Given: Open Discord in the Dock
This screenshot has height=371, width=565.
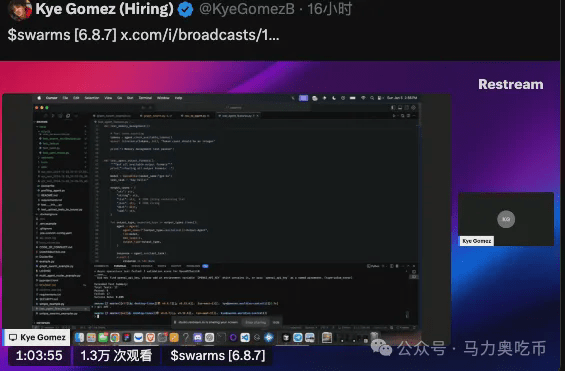Looking at the screenshot, I should click(197, 338).
